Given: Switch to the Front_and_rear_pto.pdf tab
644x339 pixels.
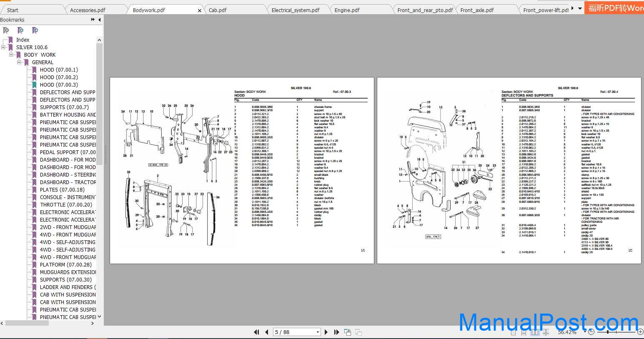Looking at the screenshot, I should click(425, 10).
